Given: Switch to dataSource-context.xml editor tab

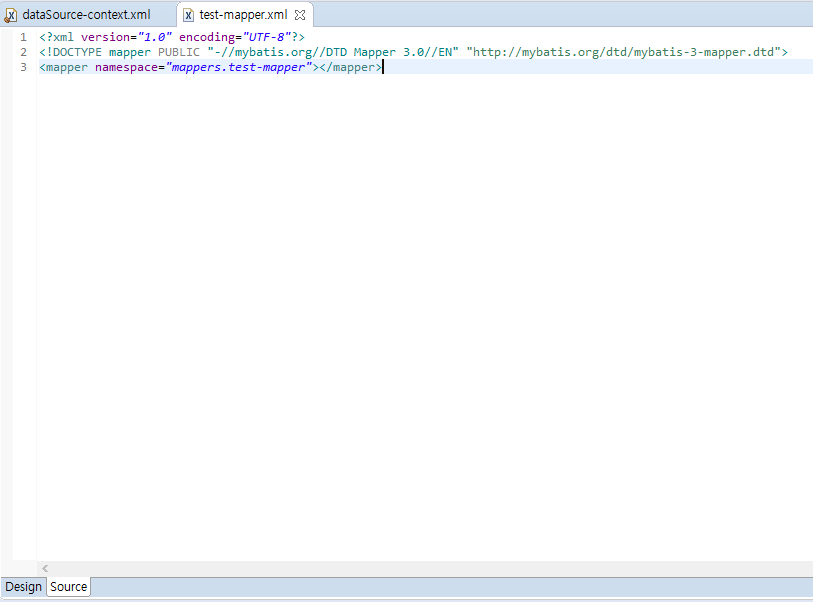Looking at the screenshot, I should 86,15.
